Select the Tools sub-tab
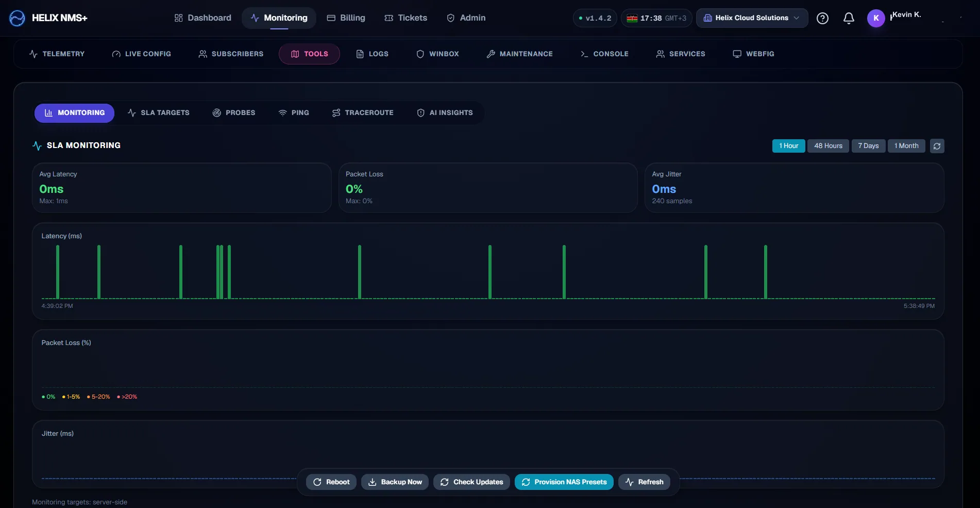This screenshot has width=980, height=508. point(309,54)
